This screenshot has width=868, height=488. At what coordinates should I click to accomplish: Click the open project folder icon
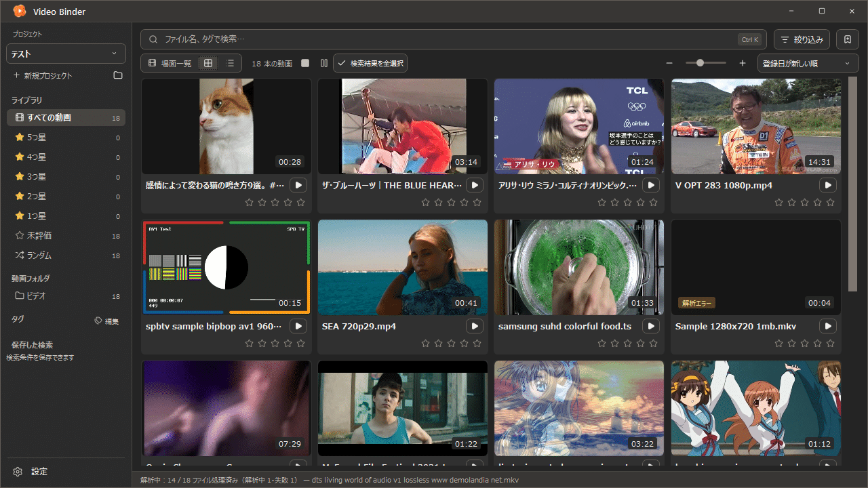point(118,75)
